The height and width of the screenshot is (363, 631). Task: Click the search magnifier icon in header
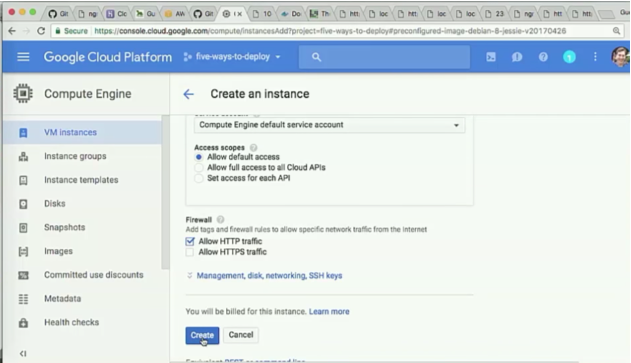tap(316, 57)
